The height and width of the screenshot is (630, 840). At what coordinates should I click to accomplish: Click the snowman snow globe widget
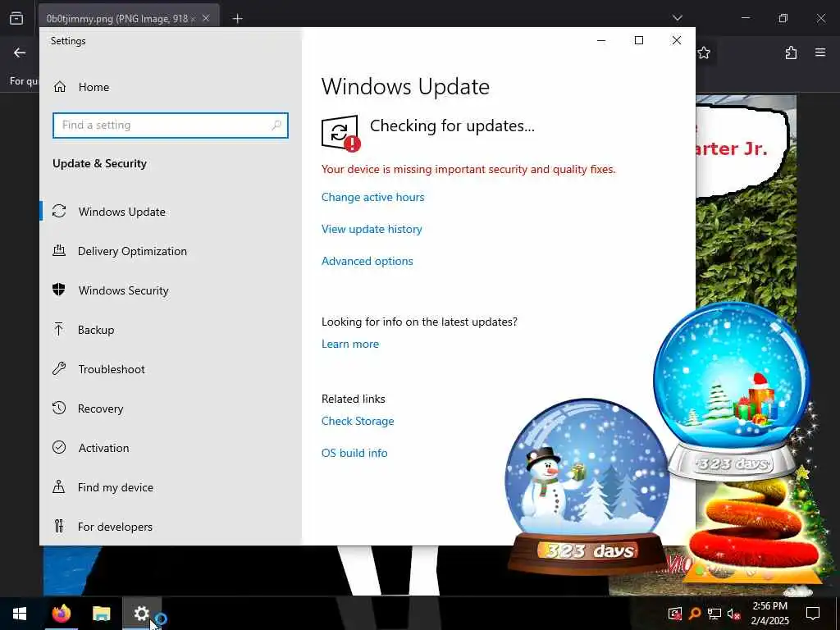[x=587, y=486]
